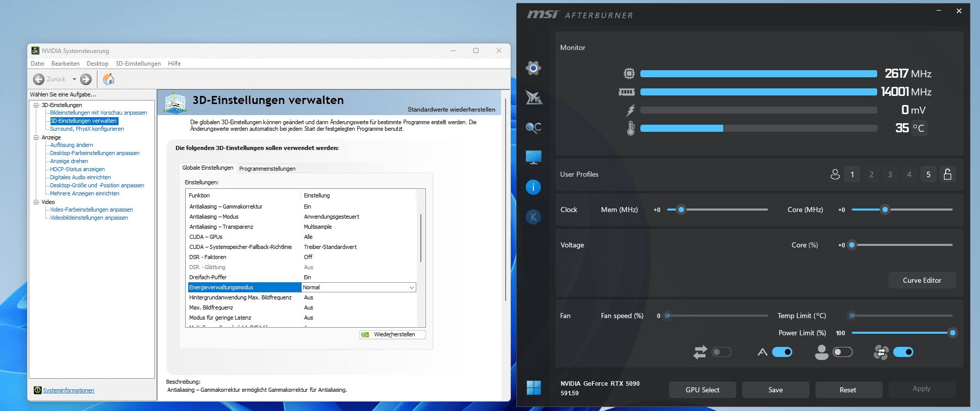Open the Energieverwaltungsmodus dropdown
Screen dimensions: 980x411
tap(412, 287)
